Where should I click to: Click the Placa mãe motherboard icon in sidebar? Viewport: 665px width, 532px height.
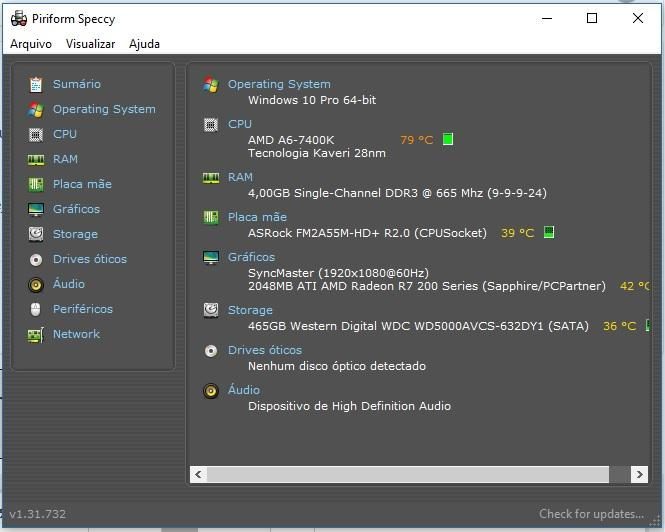click(36, 184)
